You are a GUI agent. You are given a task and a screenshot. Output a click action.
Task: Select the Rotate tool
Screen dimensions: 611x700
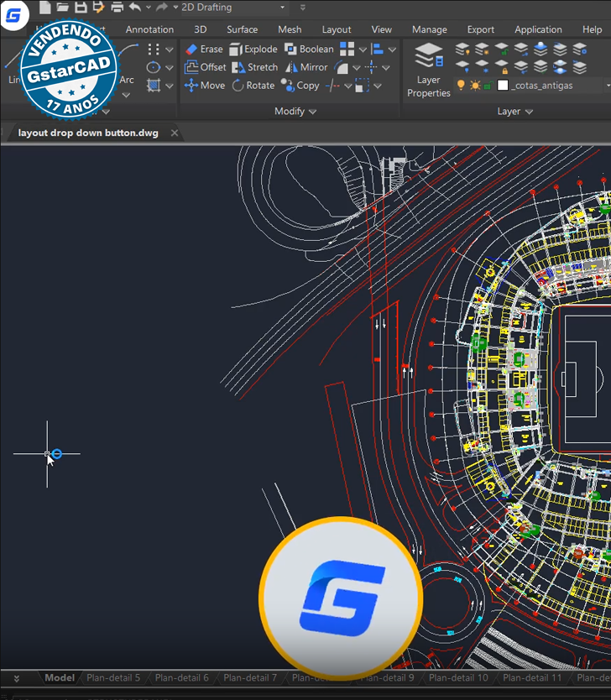253,86
